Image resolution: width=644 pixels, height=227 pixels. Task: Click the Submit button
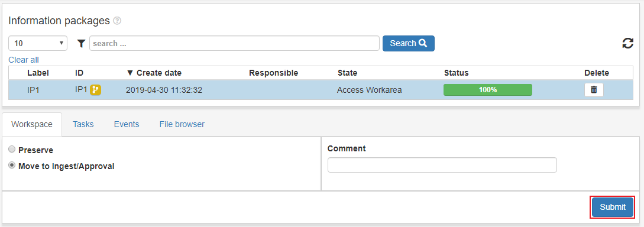[613, 207]
